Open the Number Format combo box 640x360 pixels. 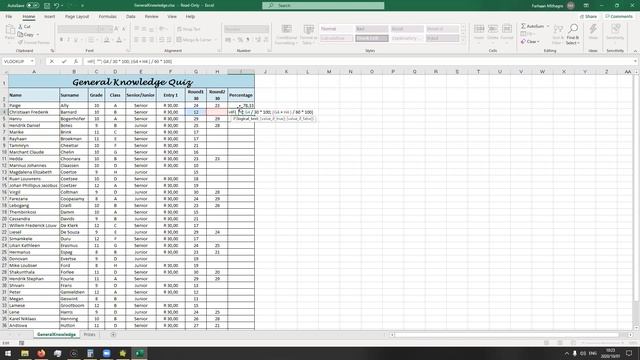[x=246, y=29]
